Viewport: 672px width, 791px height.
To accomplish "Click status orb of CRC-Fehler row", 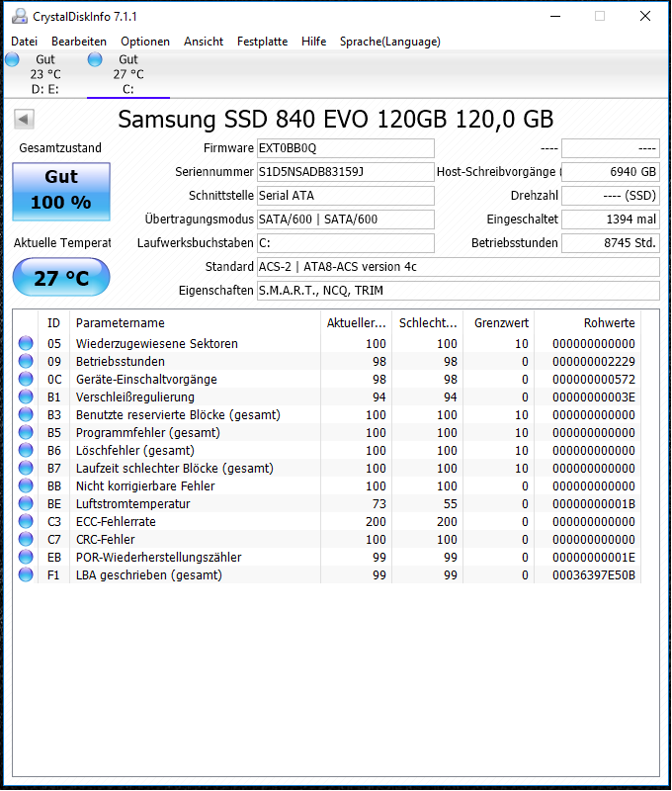I will point(26,539).
